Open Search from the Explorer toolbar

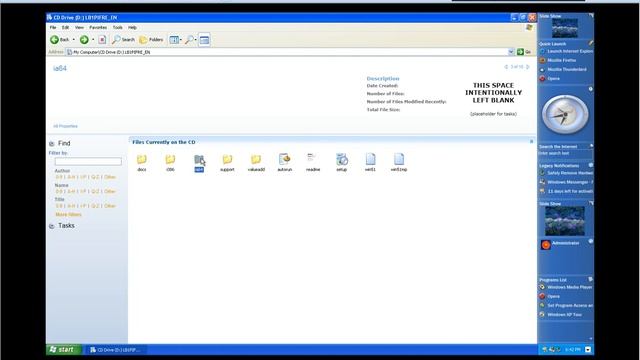coord(123,40)
